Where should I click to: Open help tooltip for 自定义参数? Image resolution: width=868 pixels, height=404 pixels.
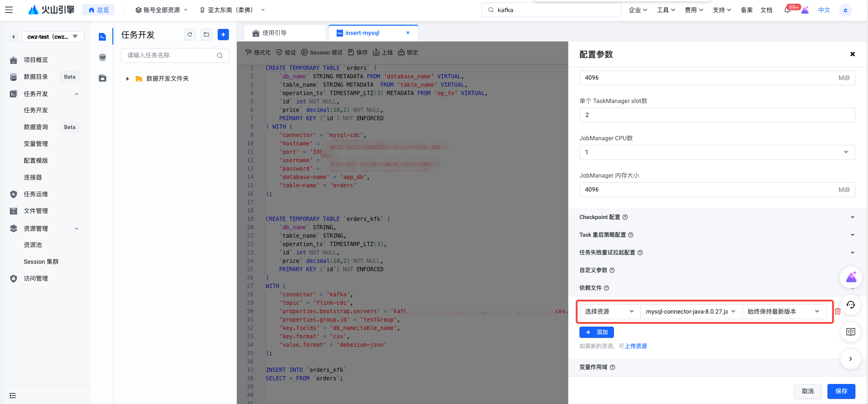tap(612, 270)
